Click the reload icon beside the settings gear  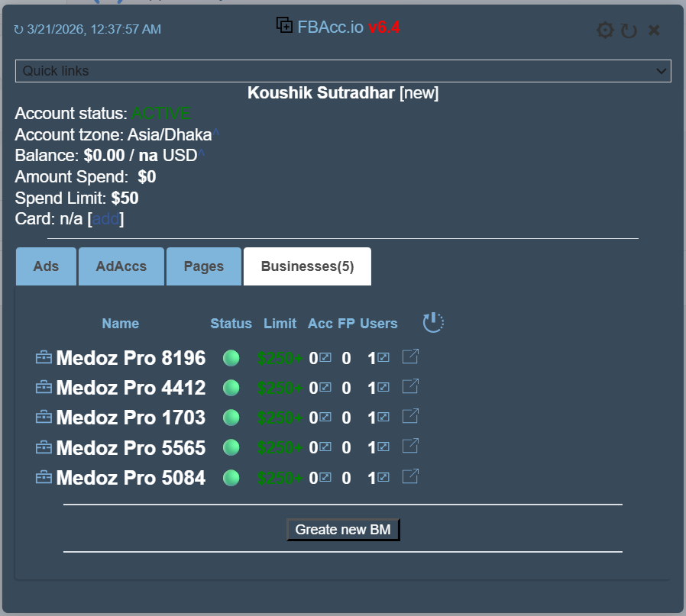click(x=629, y=30)
